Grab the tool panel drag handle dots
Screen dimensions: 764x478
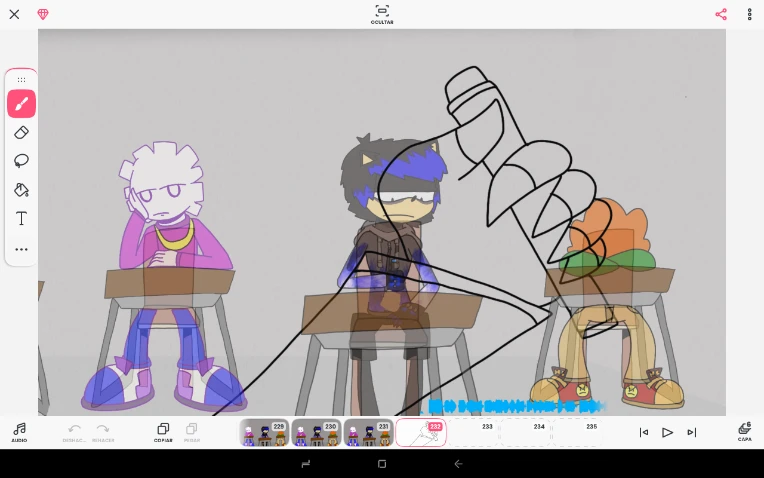[21, 79]
